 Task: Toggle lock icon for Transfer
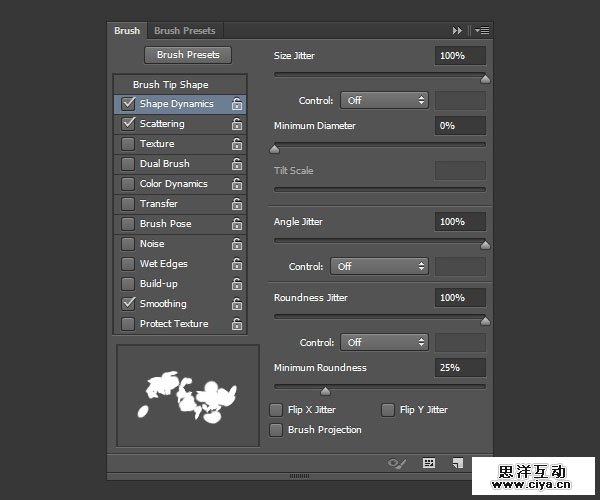(x=237, y=204)
